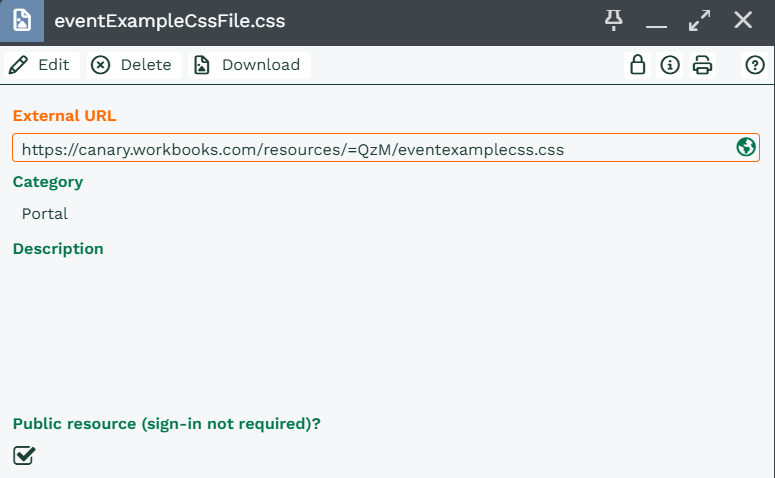The image size is (775, 478).
Task: Expand the window with the diagonal arrows
Action: pos(699,20)
